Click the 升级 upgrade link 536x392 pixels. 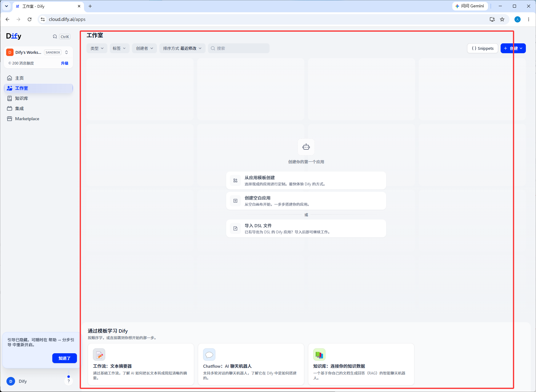coord(65,63)
